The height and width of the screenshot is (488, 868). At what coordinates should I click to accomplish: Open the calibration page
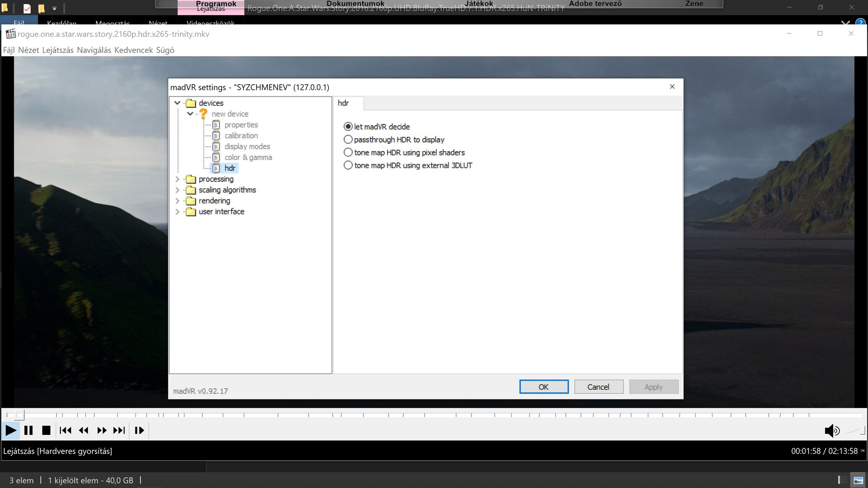[x=241, y=136]
